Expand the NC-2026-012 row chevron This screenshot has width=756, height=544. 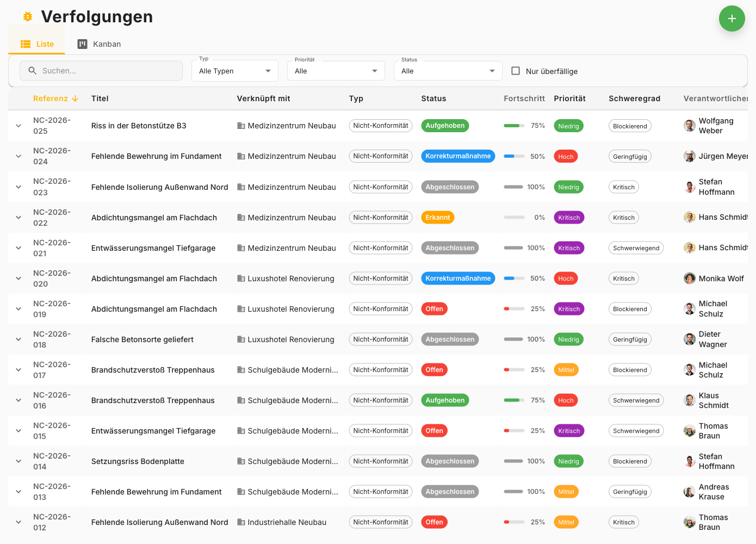click(x=18, y=522)
